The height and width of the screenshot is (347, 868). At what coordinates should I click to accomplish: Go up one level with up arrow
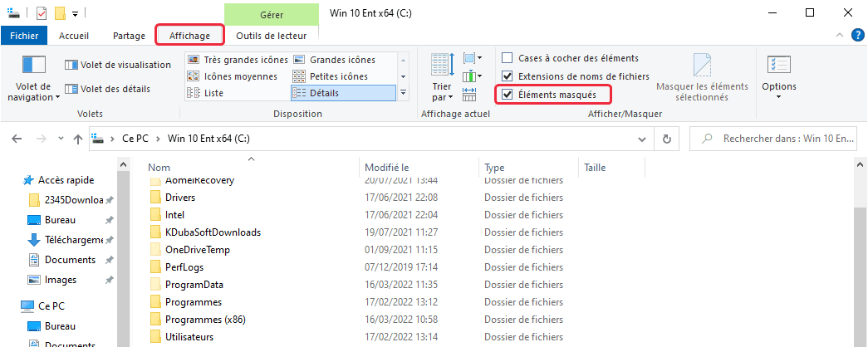pyautogui.click(x=78, y=139)
